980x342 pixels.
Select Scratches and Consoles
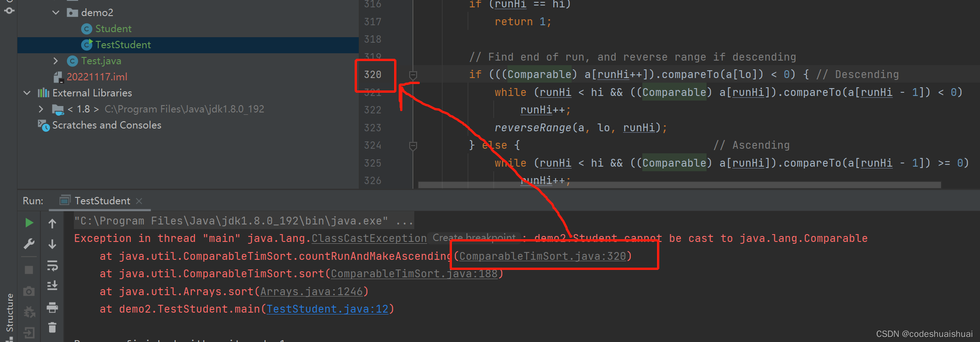(107, 125)
